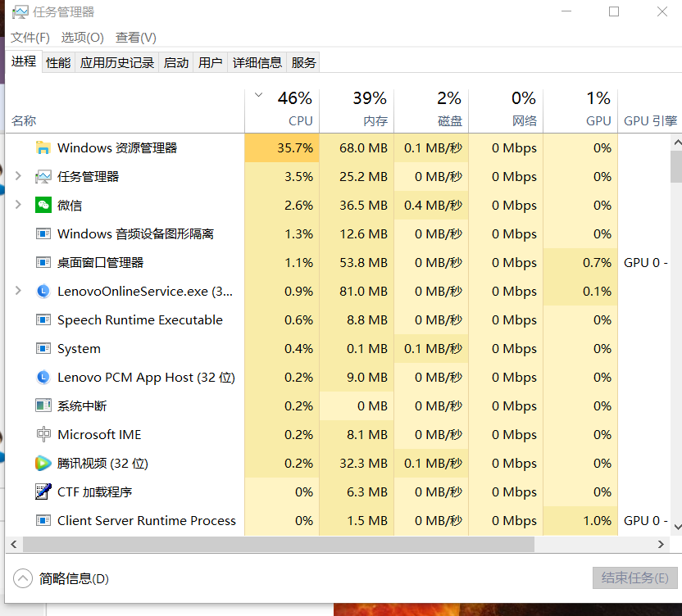Sort by the GPU 引擎 column header
682x616 pixels.
coord(650,111)
